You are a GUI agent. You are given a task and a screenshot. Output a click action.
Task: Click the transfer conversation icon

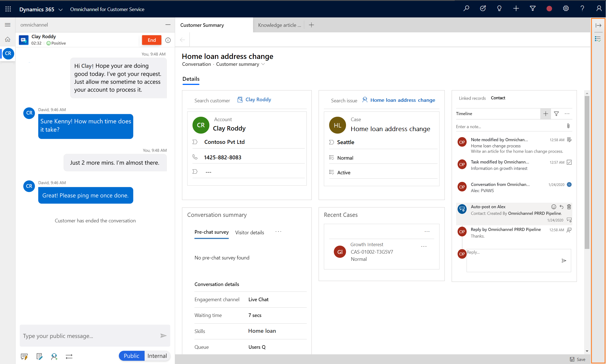69,356
